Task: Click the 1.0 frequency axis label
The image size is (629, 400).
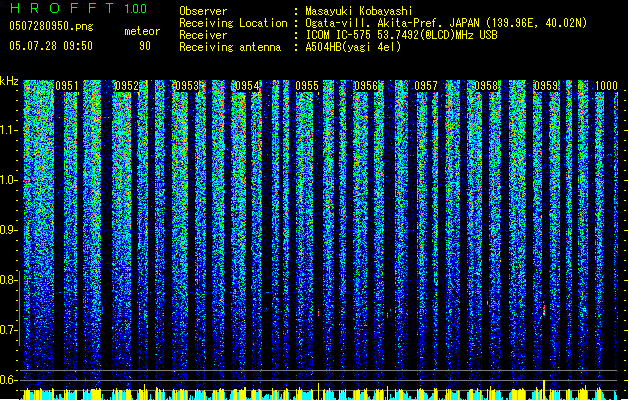Action: click(8, 180)
